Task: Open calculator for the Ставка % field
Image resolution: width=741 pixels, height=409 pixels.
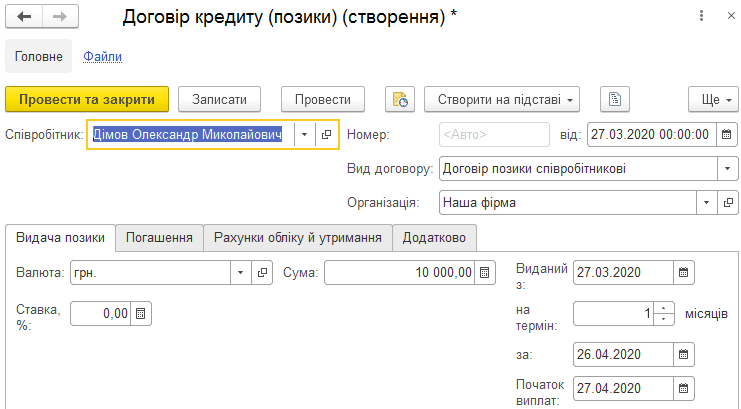Action: 140,313
